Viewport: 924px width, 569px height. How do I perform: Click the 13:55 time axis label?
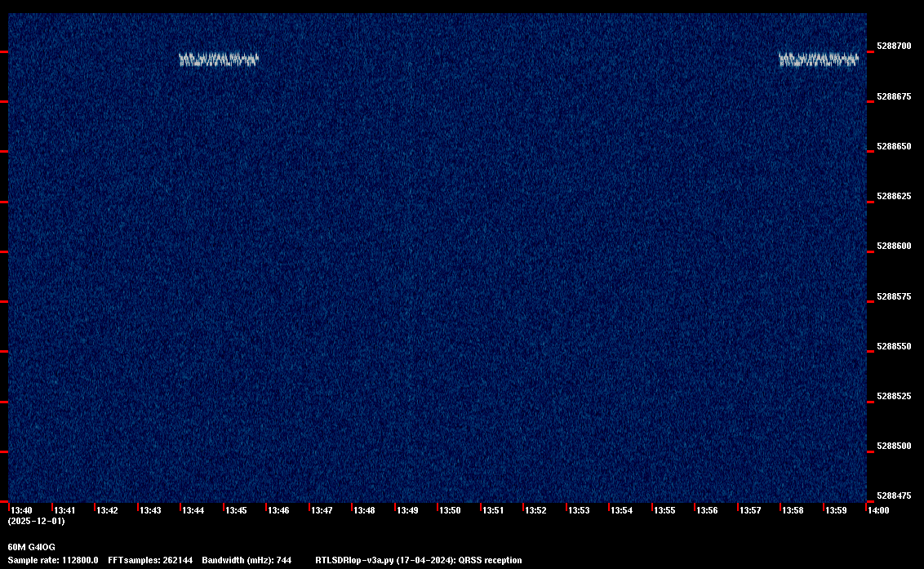[664, 510]
